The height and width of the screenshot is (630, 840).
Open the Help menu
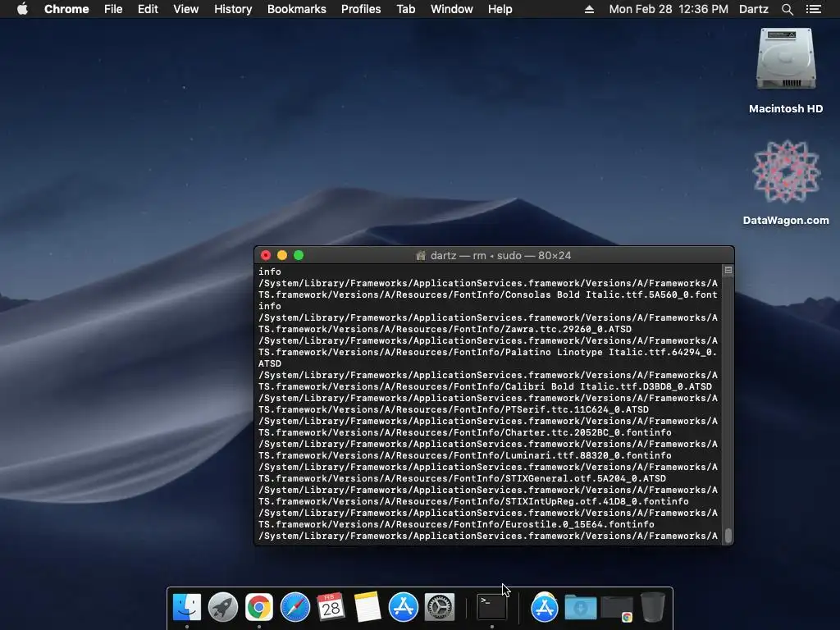coord(500,9)
